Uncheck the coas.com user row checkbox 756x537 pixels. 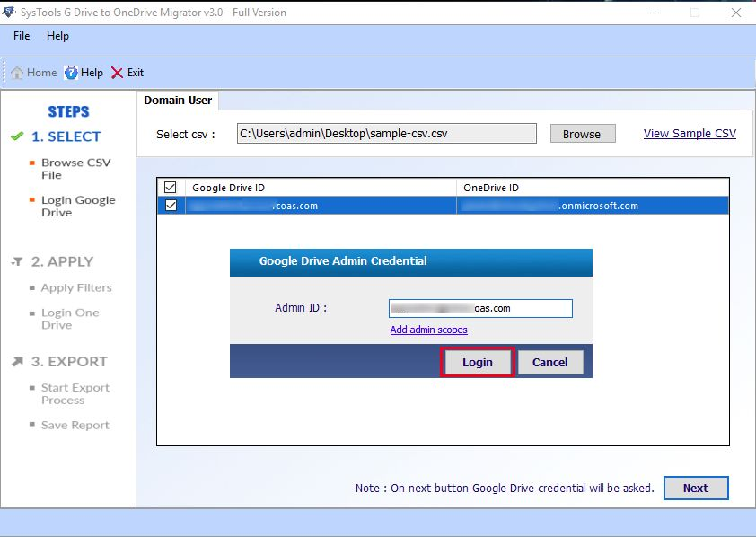coord(171,206)
